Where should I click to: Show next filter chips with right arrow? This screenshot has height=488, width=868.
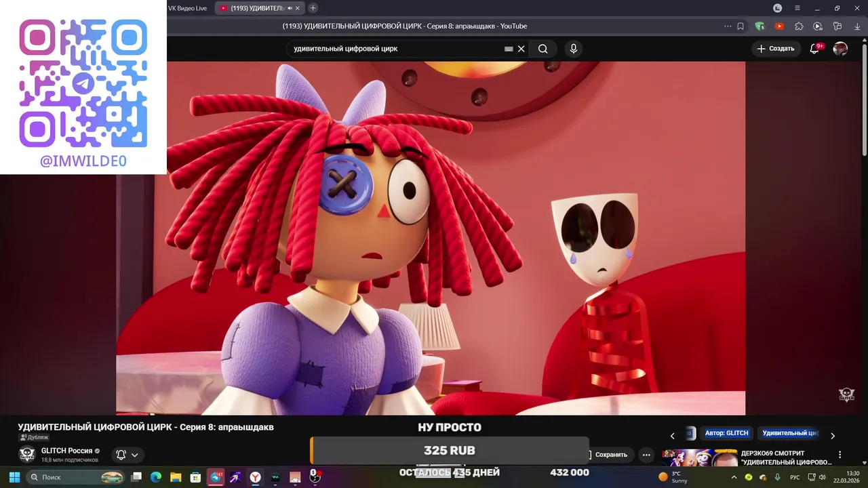pos(833,436)
